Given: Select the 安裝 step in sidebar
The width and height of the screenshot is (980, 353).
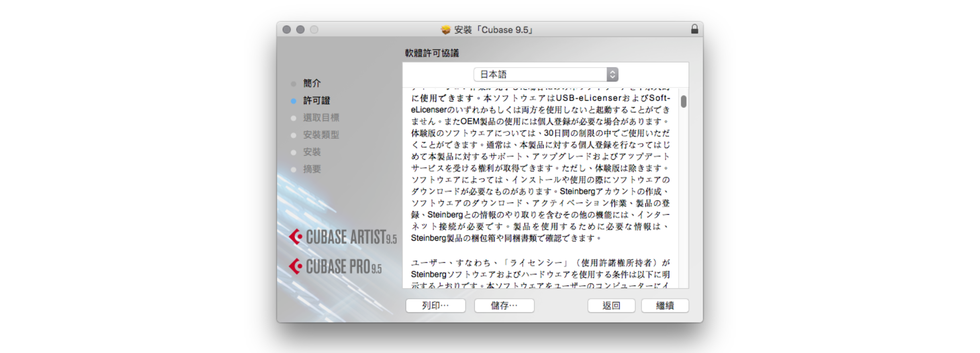Looking at the screenshot, I should [312, 152].
